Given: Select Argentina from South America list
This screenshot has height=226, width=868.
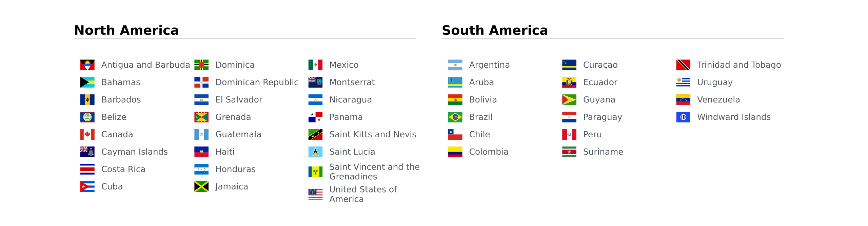Looking at the screenshot, I should [x=489, y=65].
